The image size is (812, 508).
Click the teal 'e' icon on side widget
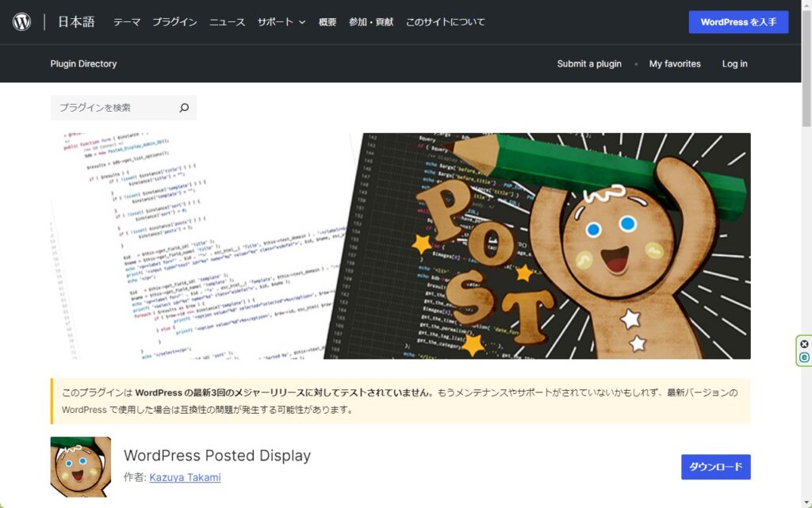pyautogui.click(x=804, y=357)
